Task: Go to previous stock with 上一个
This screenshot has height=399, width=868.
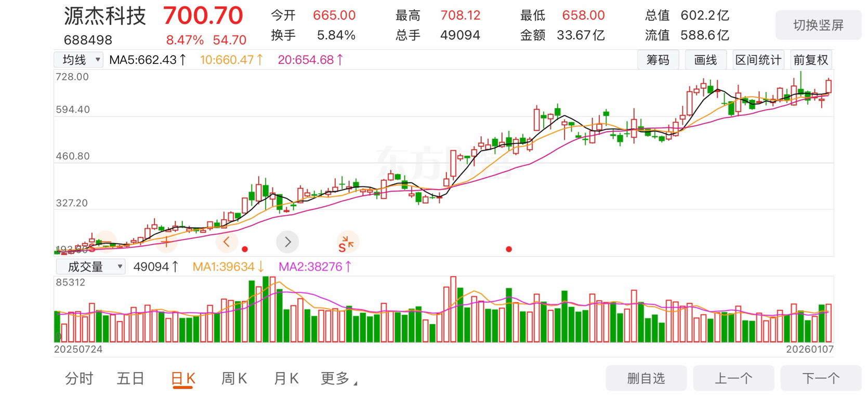Action: tap(733, 378)
